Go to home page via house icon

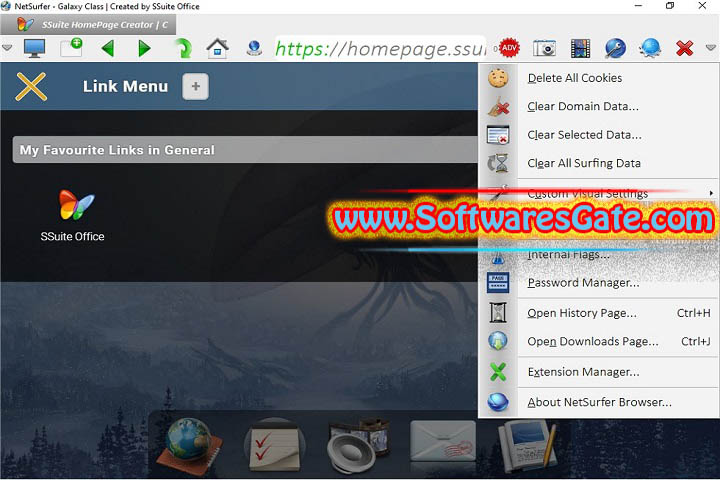[x=218, y=48]
